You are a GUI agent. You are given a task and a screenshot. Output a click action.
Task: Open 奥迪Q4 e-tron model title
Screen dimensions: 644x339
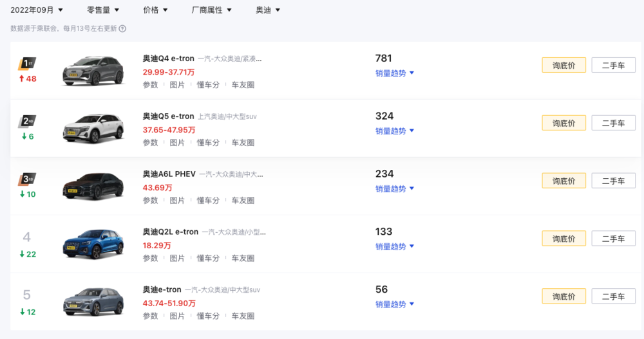pos(168,59)
